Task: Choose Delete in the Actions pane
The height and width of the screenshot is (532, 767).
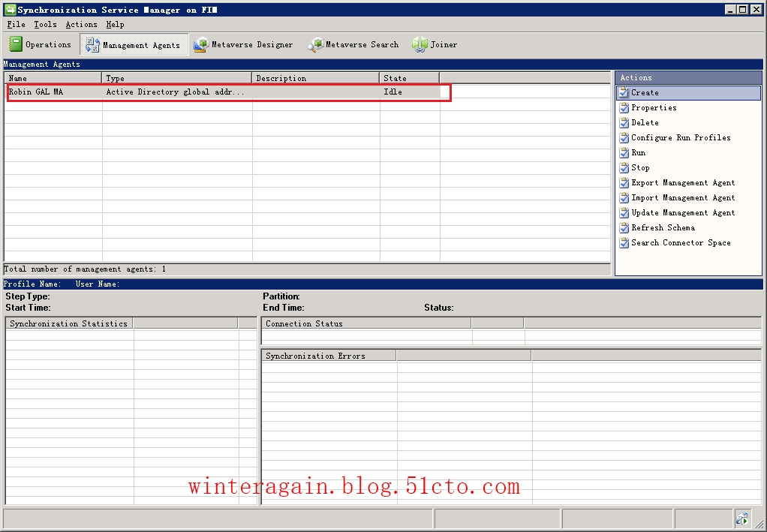Action: click(x=645, y=123)
